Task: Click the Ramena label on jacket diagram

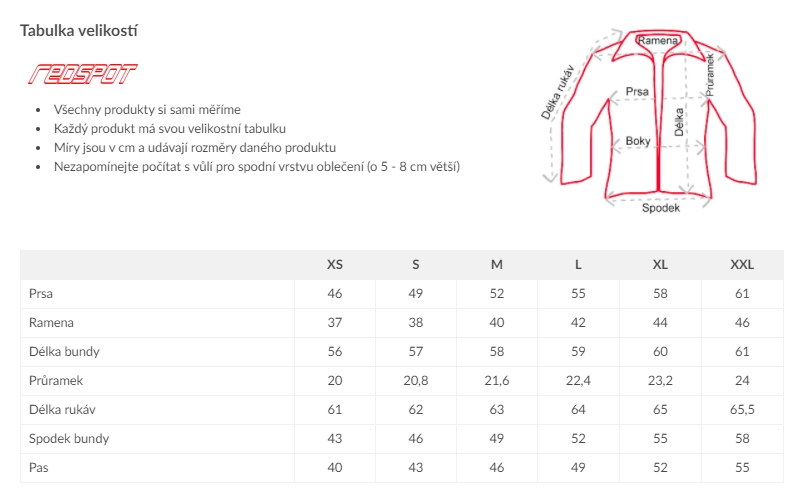Action: pos(658,41)
